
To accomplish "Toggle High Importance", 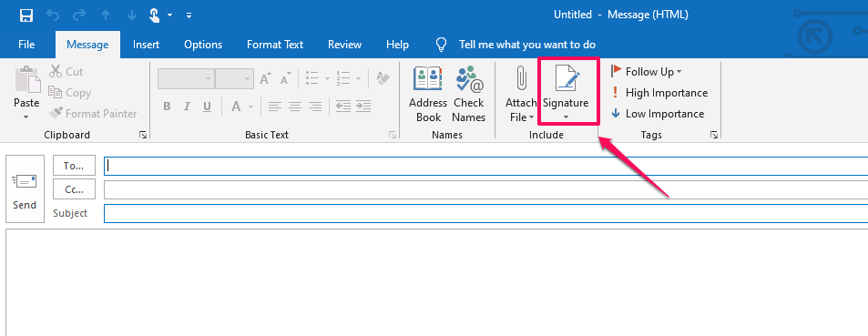I will [659, 93].
